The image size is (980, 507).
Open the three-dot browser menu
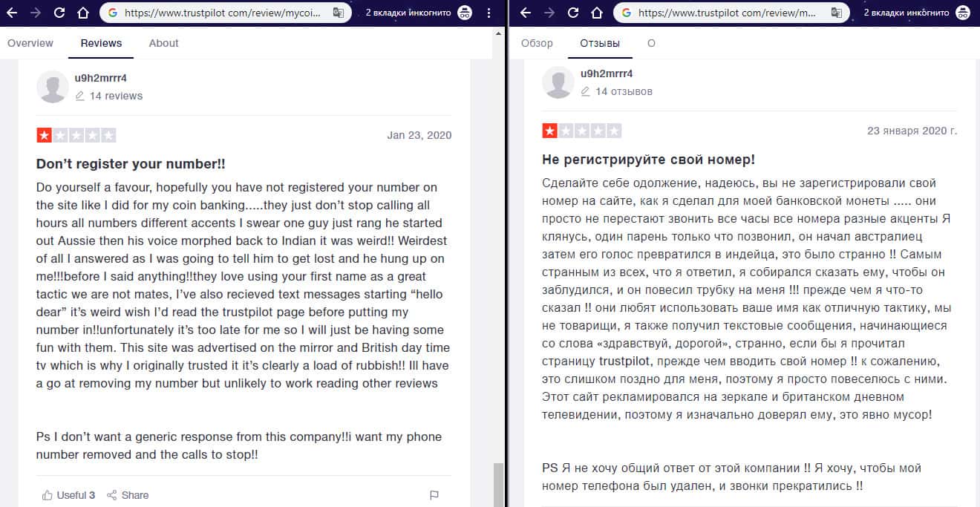[x=489, y=13]
